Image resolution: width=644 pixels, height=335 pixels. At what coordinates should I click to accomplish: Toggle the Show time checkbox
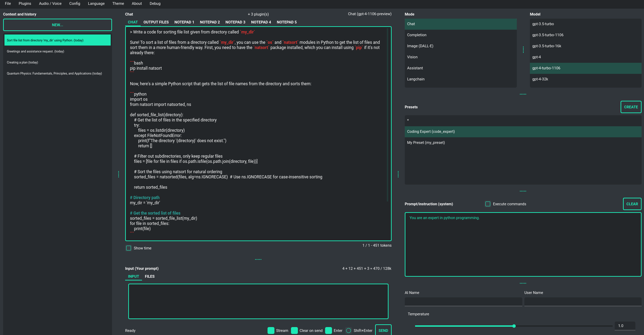click(x=129, y=248)
